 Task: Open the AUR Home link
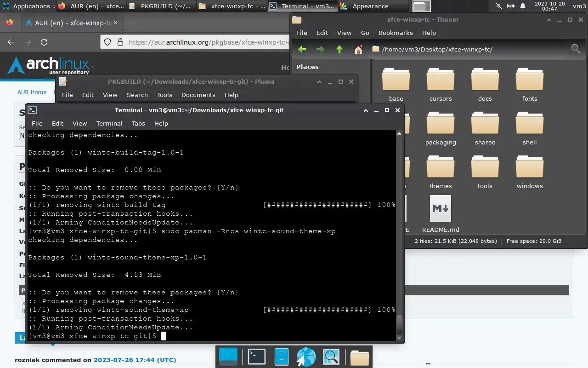pyautogui.click(x=32, y=92)
